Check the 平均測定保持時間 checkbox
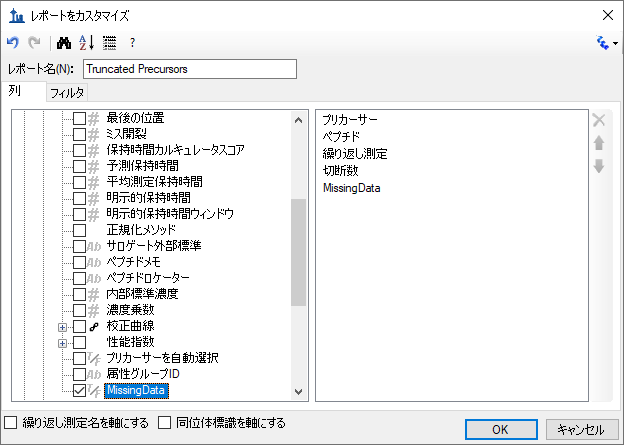Image resolution: width=624 pixels, height=445 pixels. 80,182
